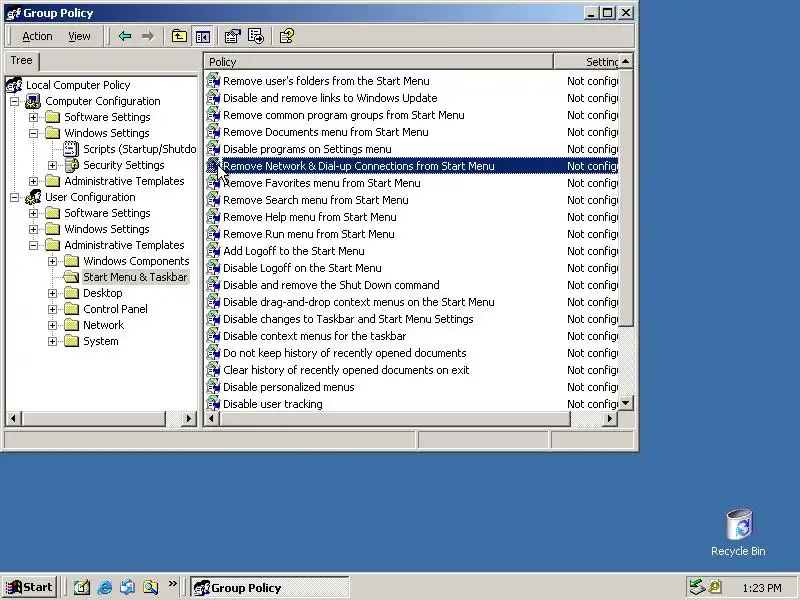The image size is (800, 600).
Task: Launch Outlook Express from Quick Launch
Action: pyautogui.click(x=128, y=587)
